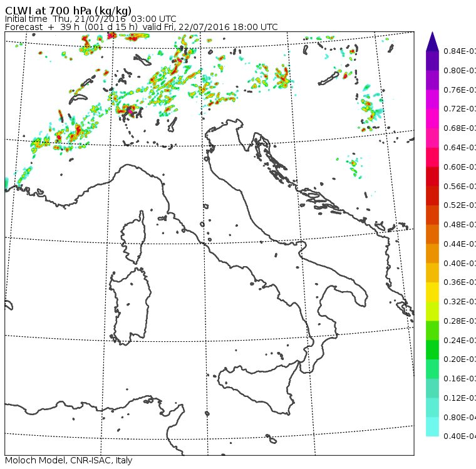Select the magenta band between 0.72E-03 and 0.76E-03

tap(432, 100)
